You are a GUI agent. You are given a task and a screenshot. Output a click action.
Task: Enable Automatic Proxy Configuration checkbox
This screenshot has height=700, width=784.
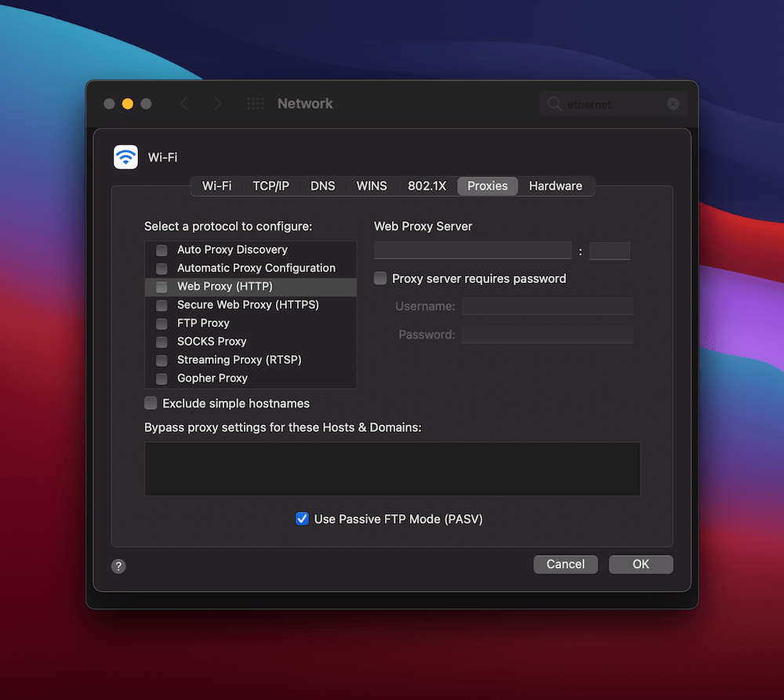coord(162,269)
